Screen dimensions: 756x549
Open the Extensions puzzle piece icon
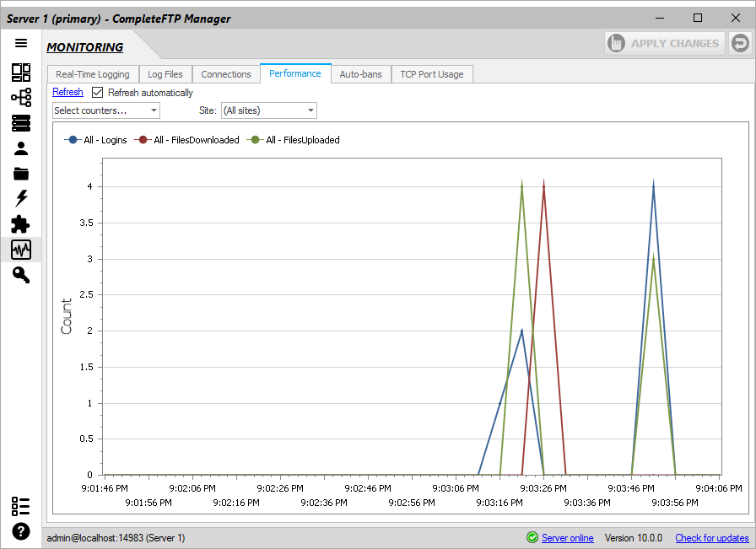click(x=20, y=224)
